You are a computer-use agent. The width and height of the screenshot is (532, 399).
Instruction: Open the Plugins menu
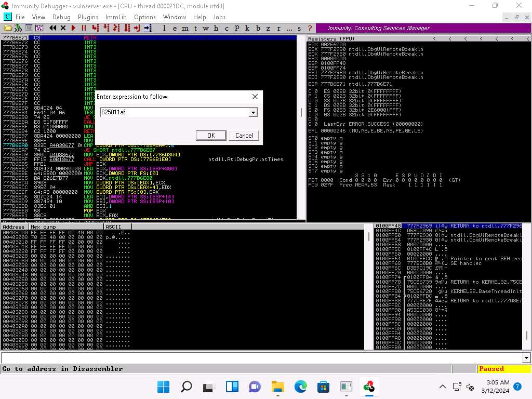(88, 17)
